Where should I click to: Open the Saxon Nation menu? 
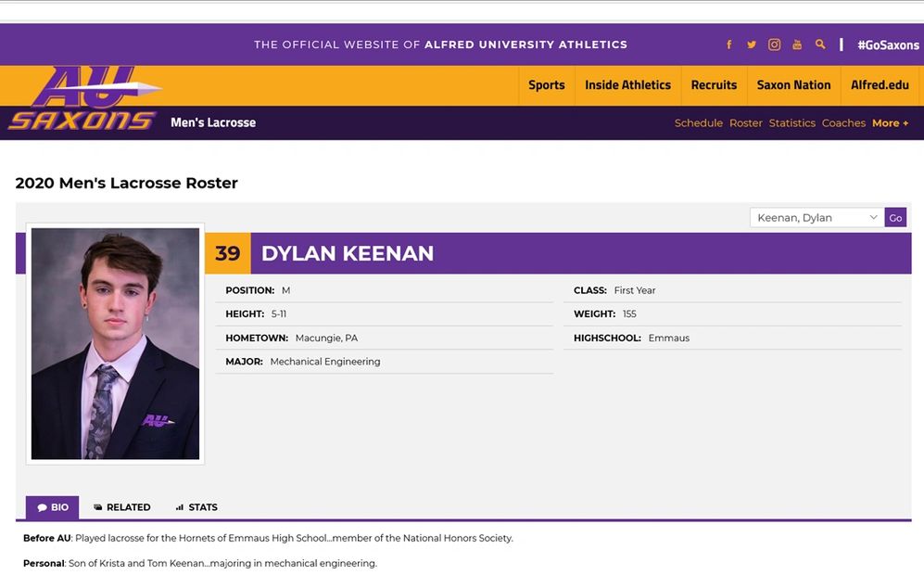point(793,85)
